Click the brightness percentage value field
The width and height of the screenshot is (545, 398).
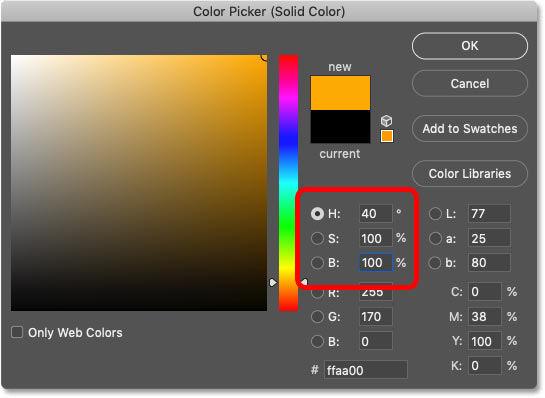(x=376, y=263)
